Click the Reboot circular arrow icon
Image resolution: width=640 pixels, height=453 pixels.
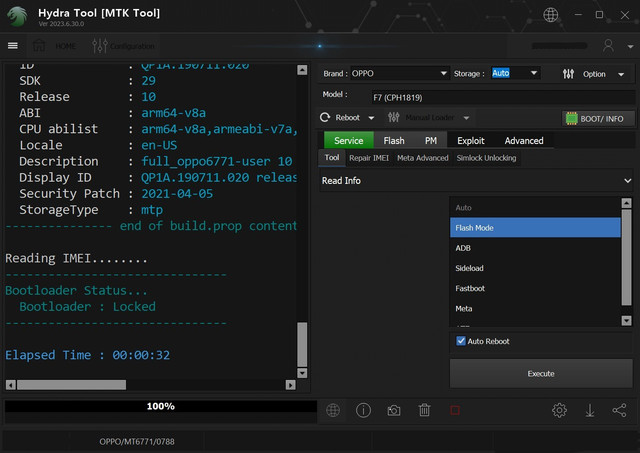coord(325,118)
